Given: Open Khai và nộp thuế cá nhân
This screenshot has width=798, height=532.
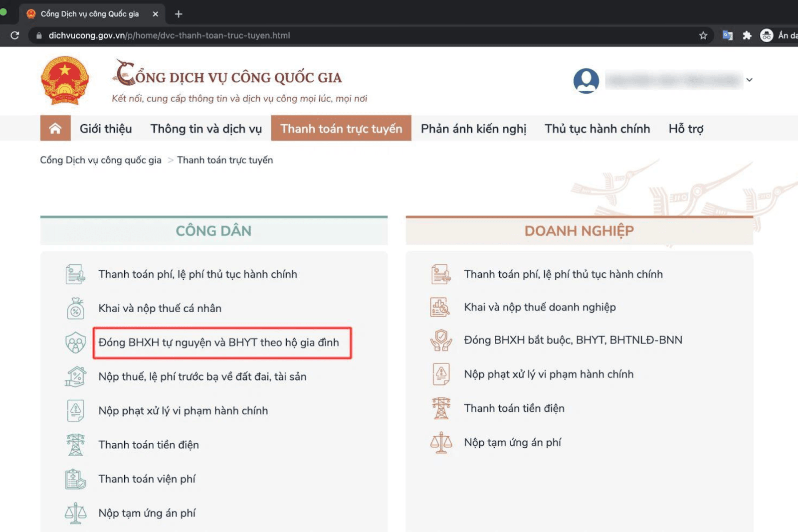Looking at the screenshot, I should pos(160,308).
